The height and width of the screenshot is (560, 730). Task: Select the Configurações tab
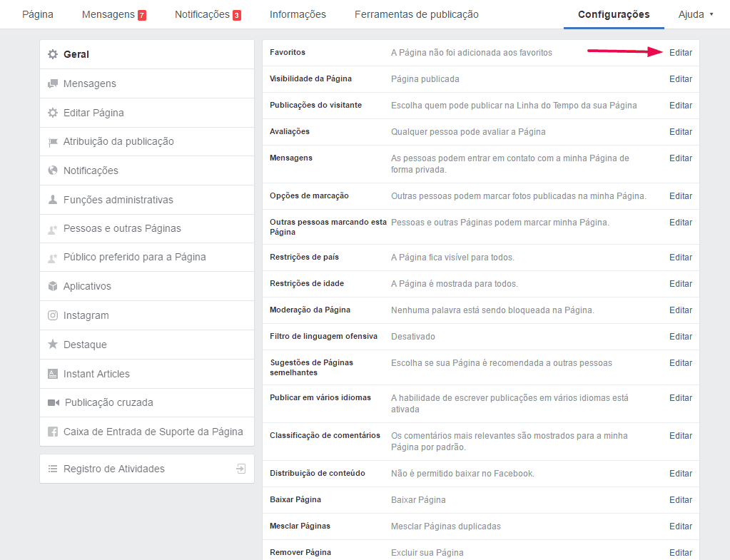pyautogui.click(x=614, y=14)
